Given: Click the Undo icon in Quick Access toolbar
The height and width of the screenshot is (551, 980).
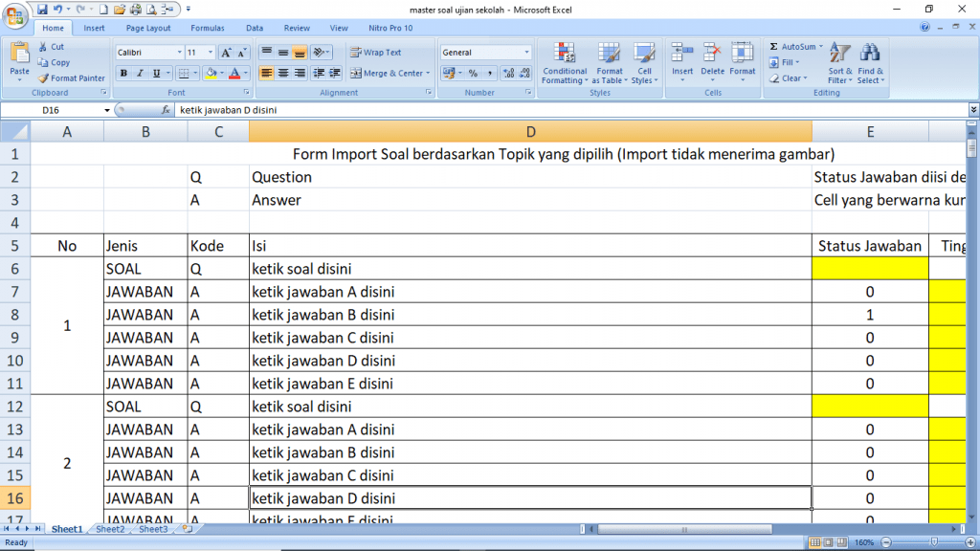Looking at the screenshot, I should pos(57,10).
